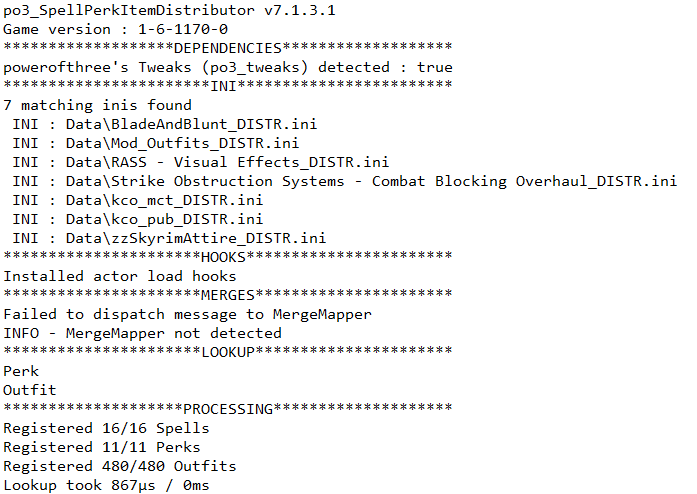
Task: Select the RASS - Visual Effects_DISTR.ini line
Action: tap(200, 162)
